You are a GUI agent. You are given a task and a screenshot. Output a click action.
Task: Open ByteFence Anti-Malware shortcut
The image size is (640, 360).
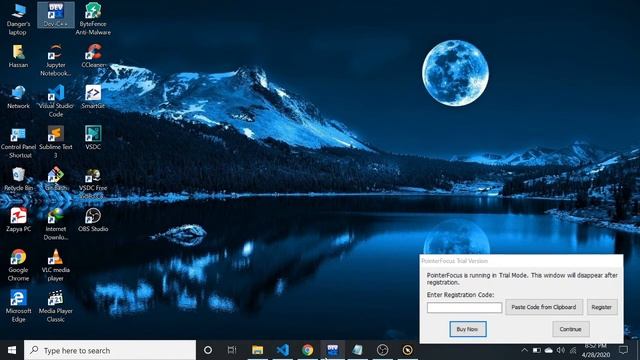point(93,18)
